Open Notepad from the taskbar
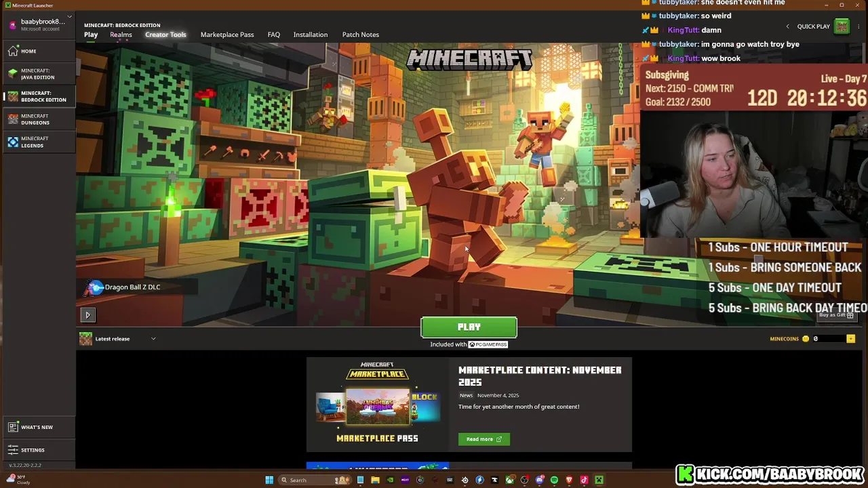The image size is (868, 488). coord(360,480)
